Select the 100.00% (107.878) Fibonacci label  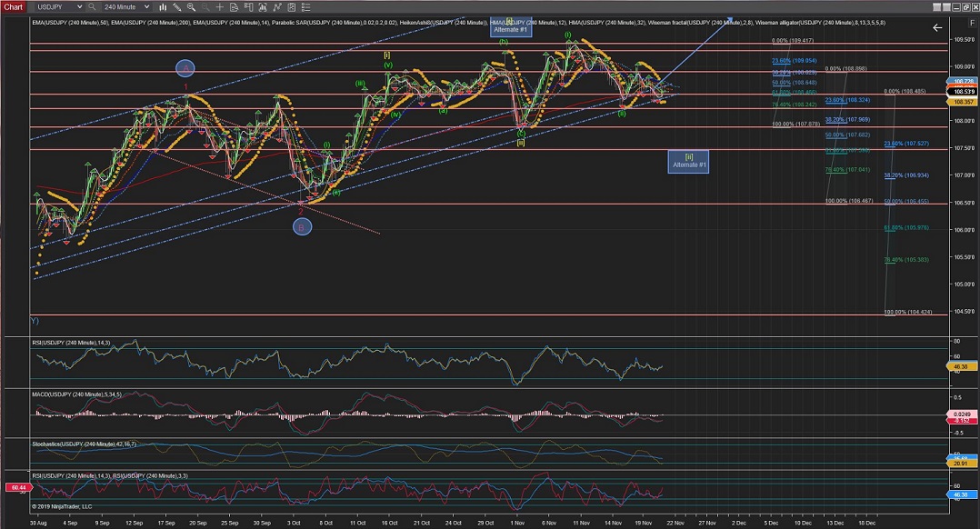click(x=796, y=125)
